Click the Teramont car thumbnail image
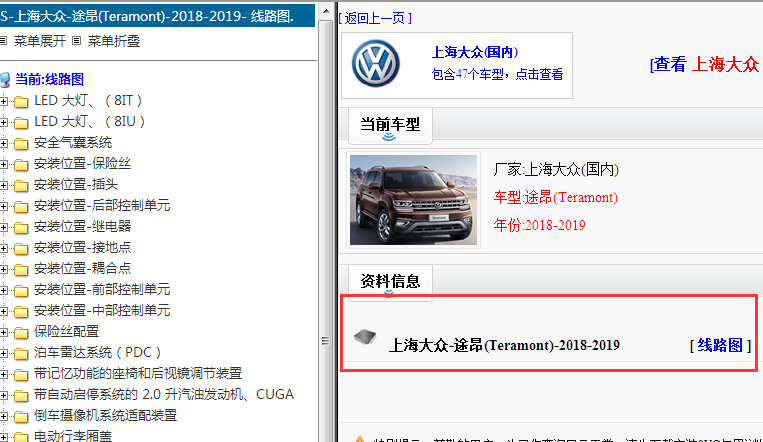This screenshot has width=763, height=442. coord(413,200)
